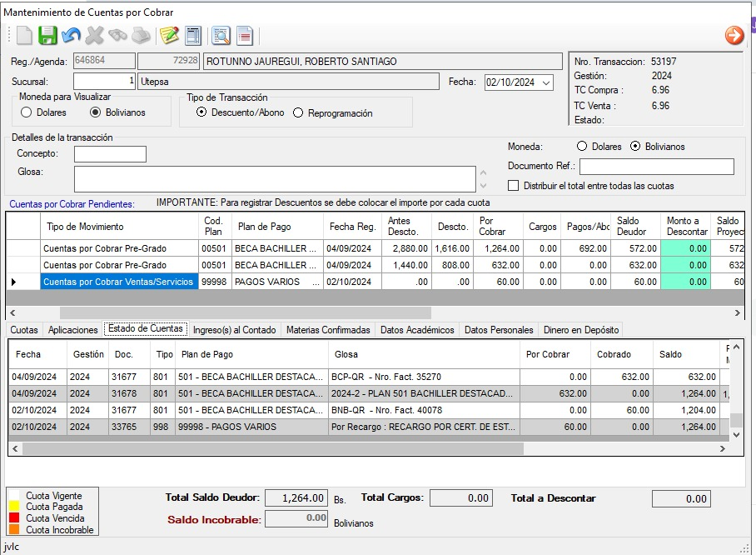Click the magnifier preview icon
This screenshot has width=756, height=555.
pos(221,35)
